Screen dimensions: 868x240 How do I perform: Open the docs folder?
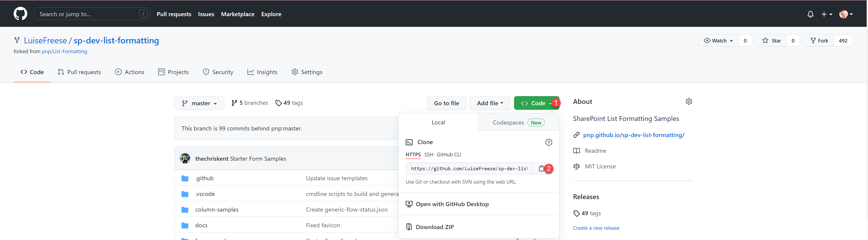click(201, 225)
